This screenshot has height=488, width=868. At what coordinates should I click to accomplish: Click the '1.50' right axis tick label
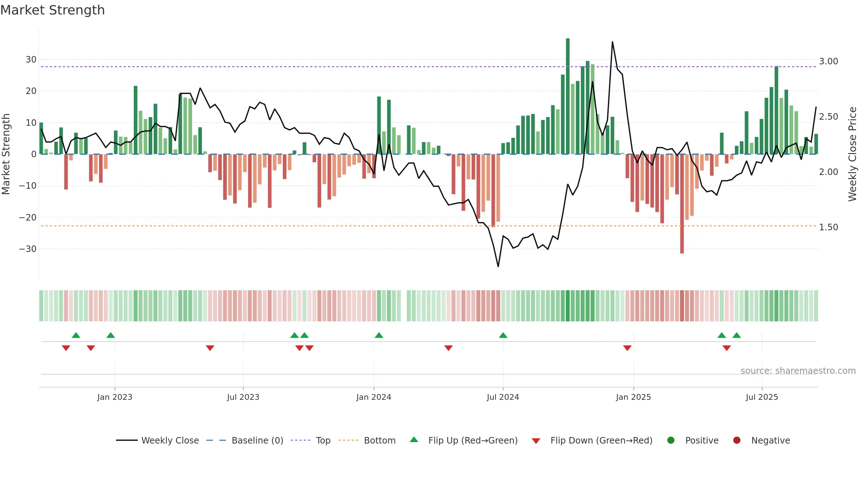click(x=829, y=227)
